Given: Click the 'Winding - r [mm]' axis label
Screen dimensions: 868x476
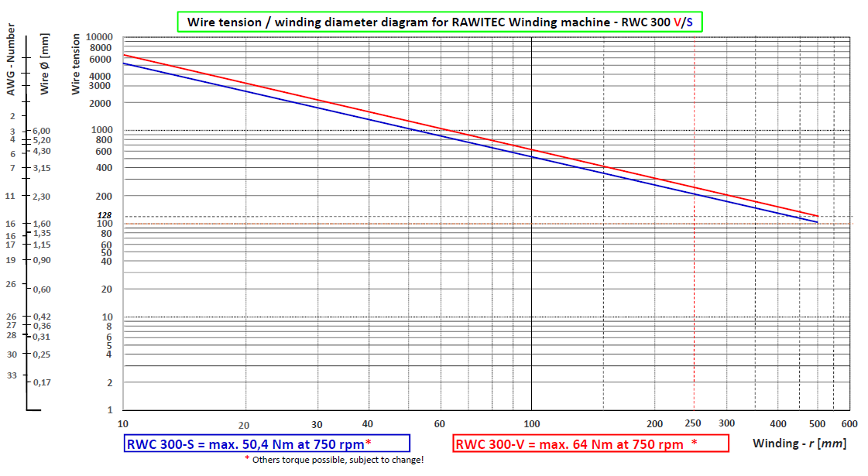Looking at the screenshot, I should (x=799, y=443).
